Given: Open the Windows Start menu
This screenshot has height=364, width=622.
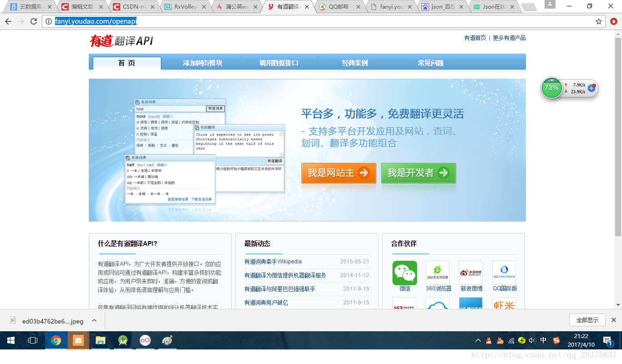Looking at the screenshot, I should (11, 340).
